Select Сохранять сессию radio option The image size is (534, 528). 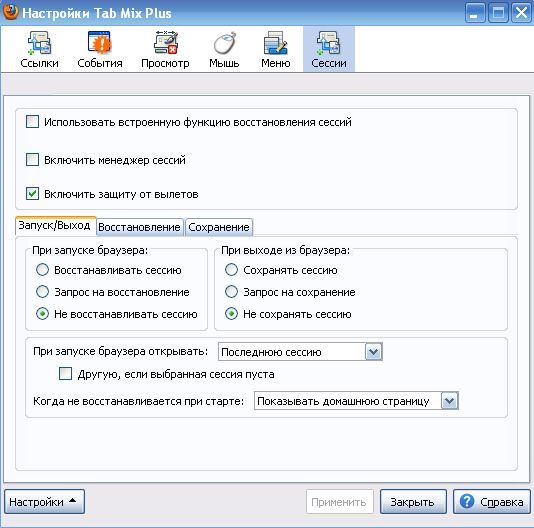231,270
